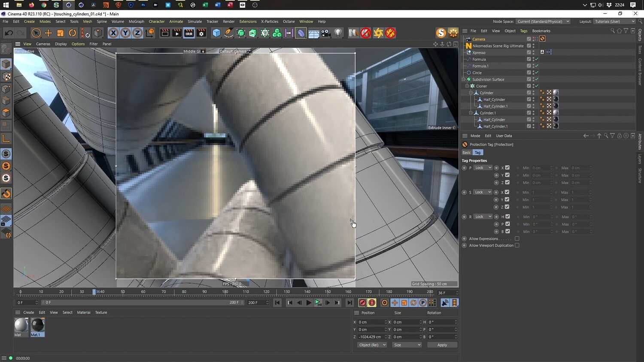Click the Undo arrow icon

pos(9,33)
